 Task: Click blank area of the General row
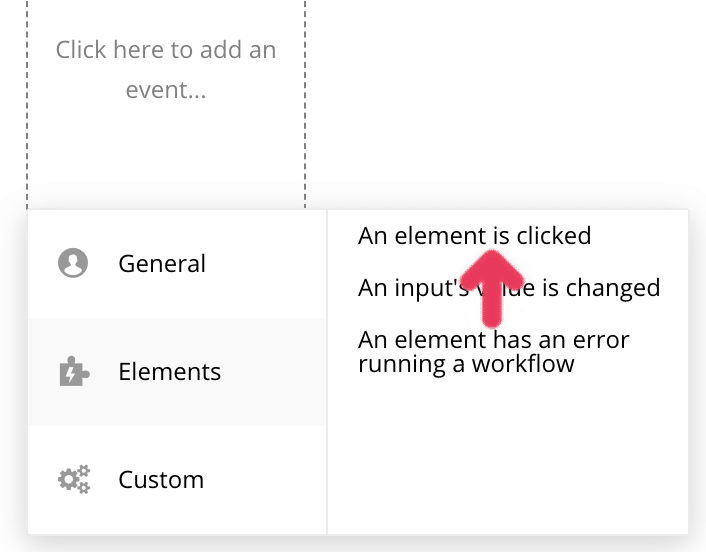point(270,264)
